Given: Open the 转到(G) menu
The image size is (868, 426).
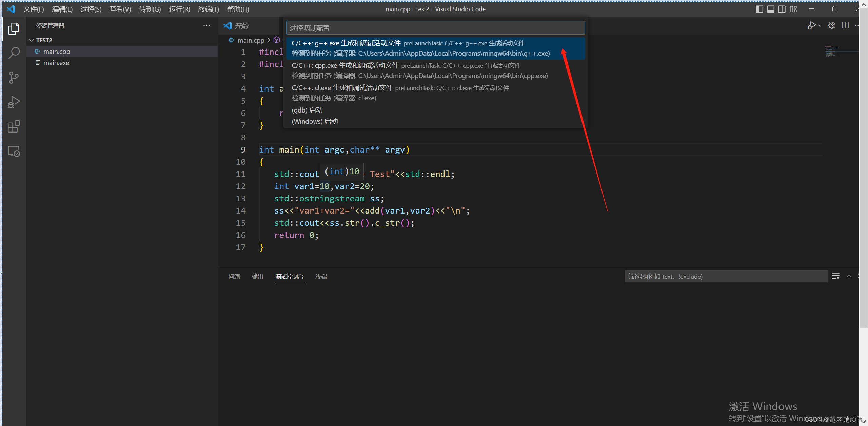Looking at the screenshot, I should 150,9.
